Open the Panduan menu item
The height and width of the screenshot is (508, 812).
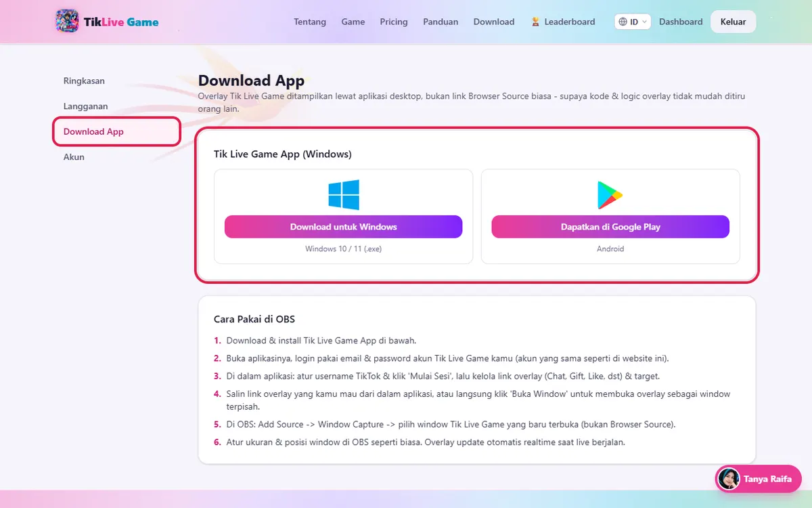441,22
